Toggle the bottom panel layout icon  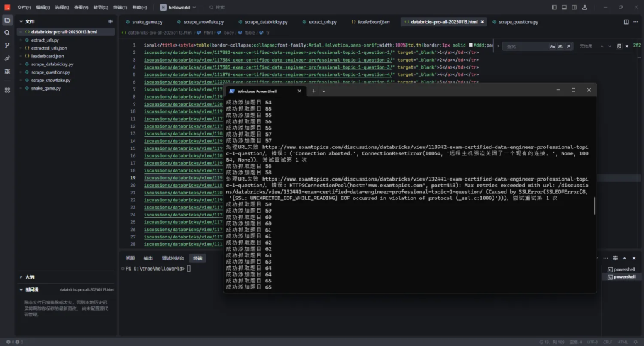[564, 8]
